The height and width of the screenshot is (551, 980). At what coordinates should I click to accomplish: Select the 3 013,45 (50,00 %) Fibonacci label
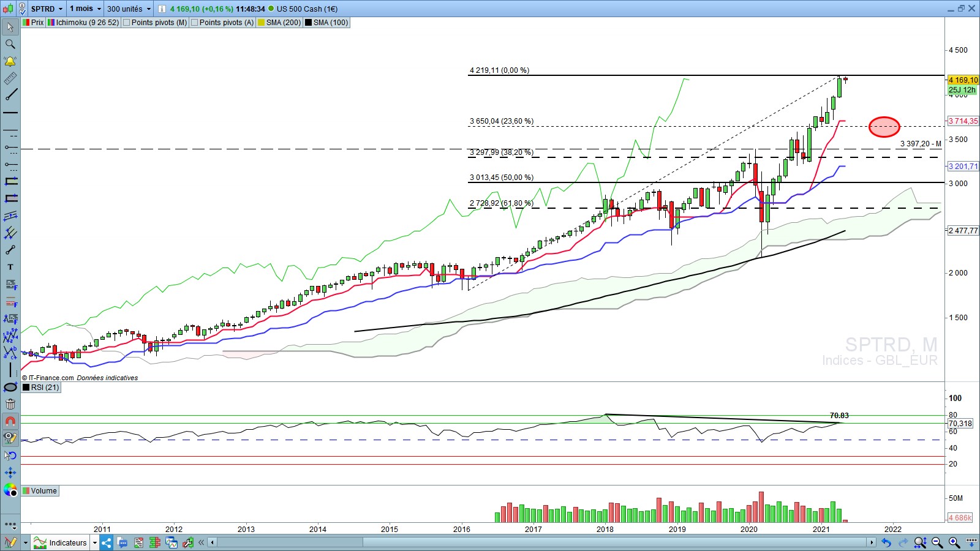pyautogui.click(x=502, y=178)
